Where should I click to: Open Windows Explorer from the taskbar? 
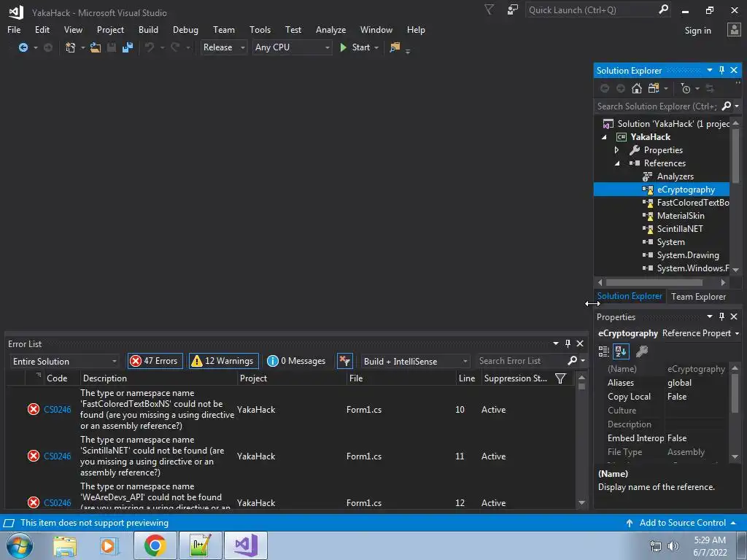(64, 545)
